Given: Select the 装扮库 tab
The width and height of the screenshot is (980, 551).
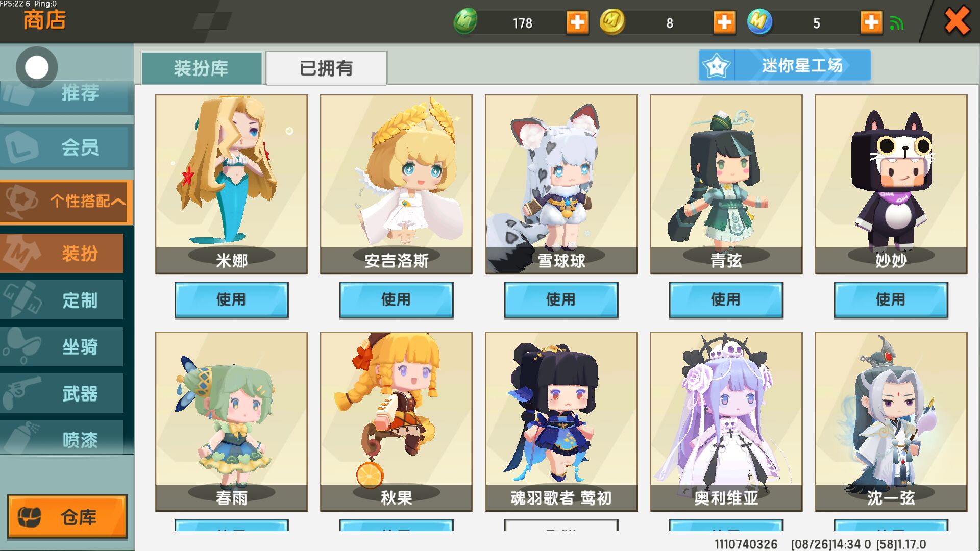Looking at the screenshot, I should [x=202, y=68].
